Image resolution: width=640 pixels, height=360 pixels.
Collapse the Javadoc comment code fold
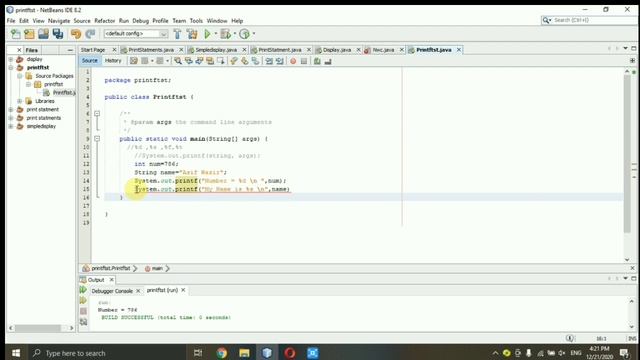coord(97,113)
